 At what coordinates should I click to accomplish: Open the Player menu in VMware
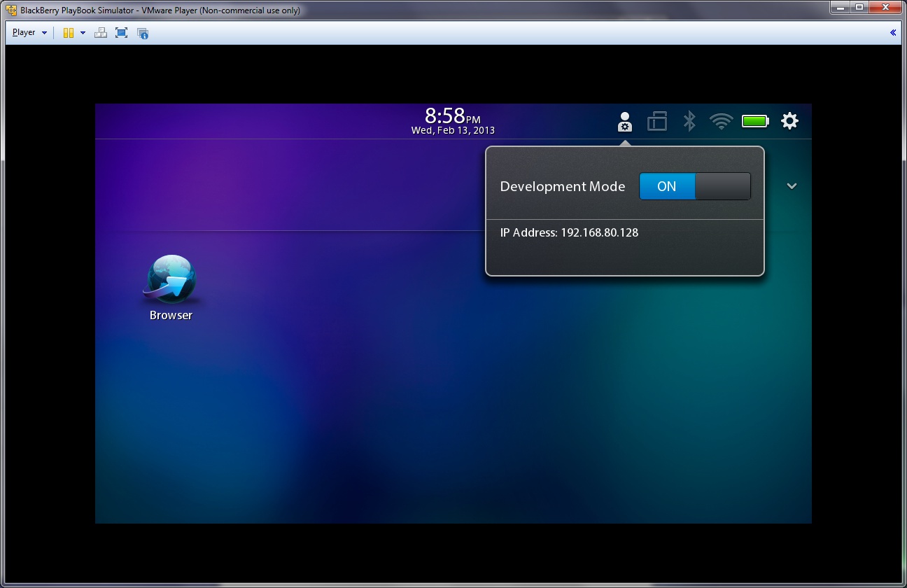tap(29, 33)
